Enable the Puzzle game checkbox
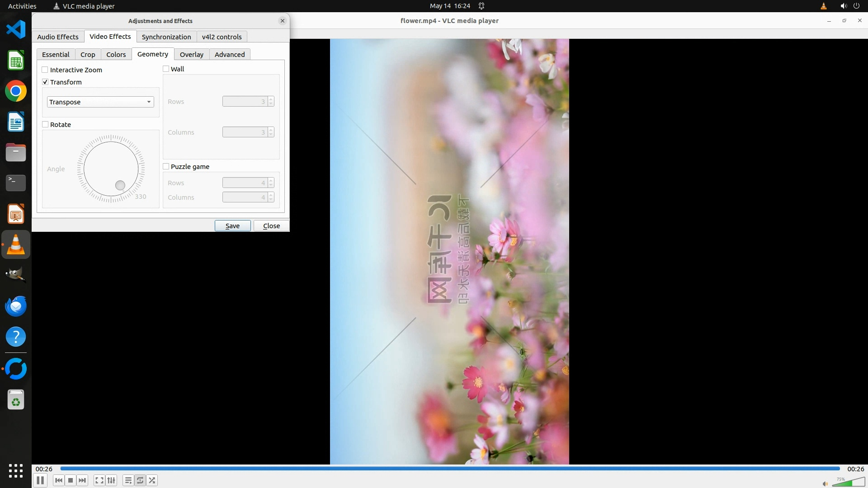The height and width of the screenshot is (488, 868). coord(166,166)
